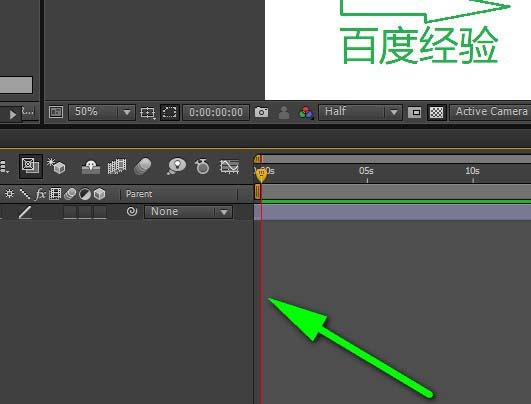Take a snapshot with the camera icon

click(x=261, y=112)
